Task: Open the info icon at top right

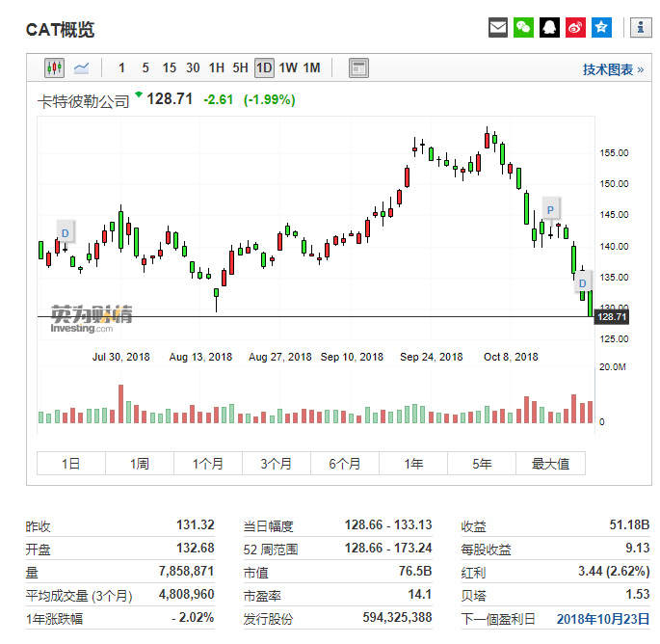Action: [x=640, y=27]
